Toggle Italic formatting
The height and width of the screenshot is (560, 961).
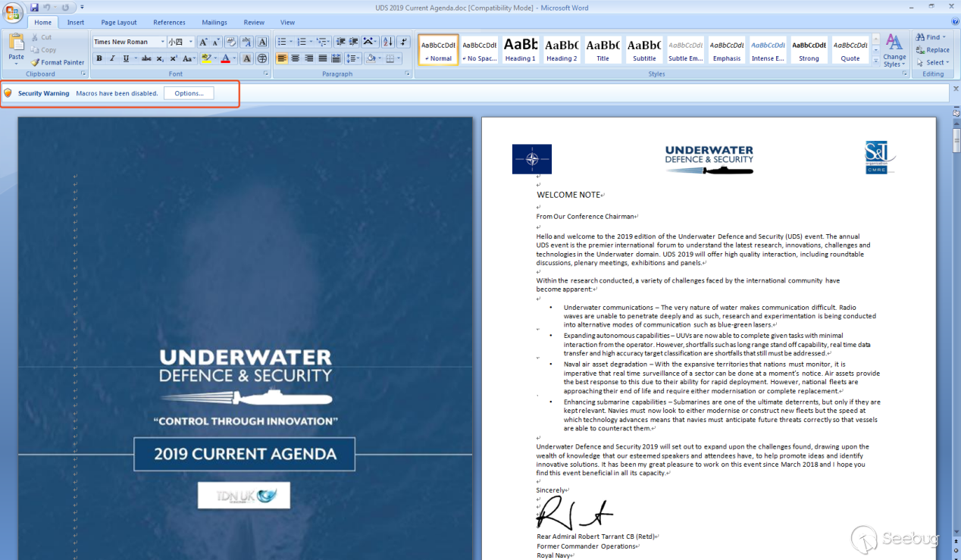click(x=112, y=58)
